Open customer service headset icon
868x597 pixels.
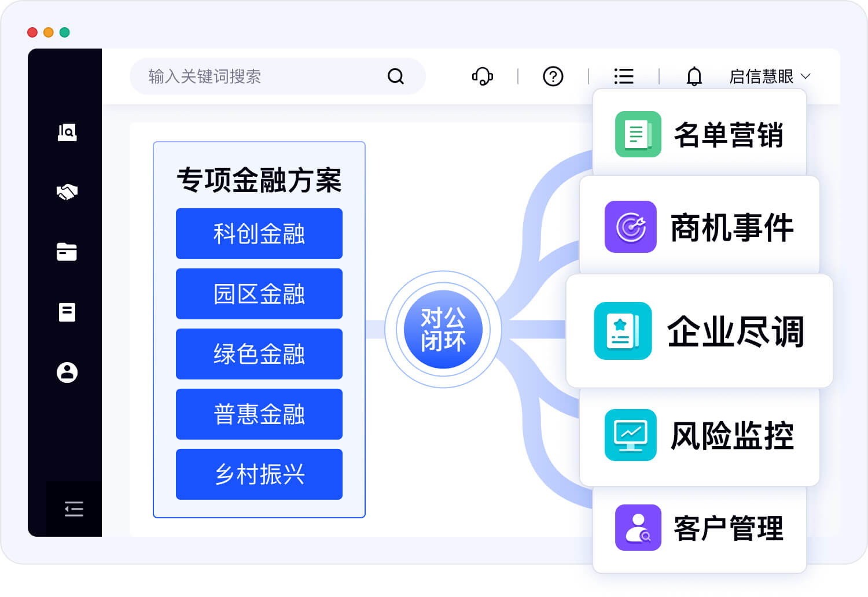pyautogui.click(x=483, y=76)
